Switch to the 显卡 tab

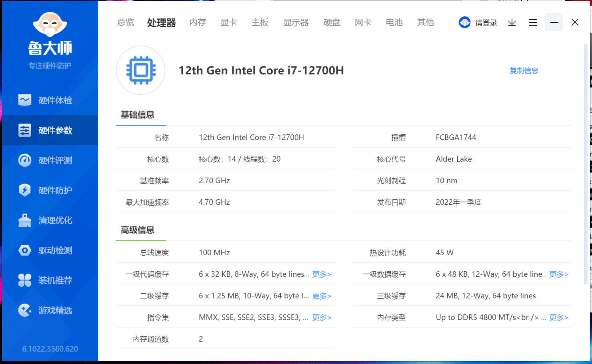tap(229, 22)
